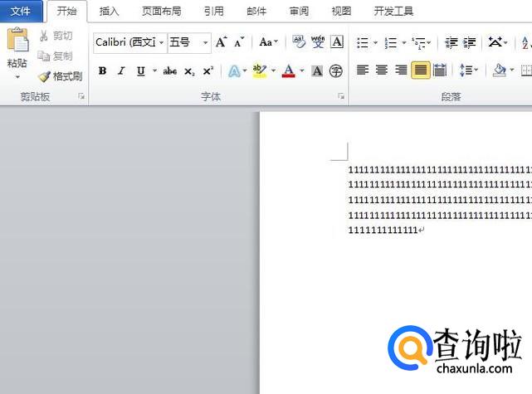Toggle Justify alignment (highlighted)

(x=421, y=71)
